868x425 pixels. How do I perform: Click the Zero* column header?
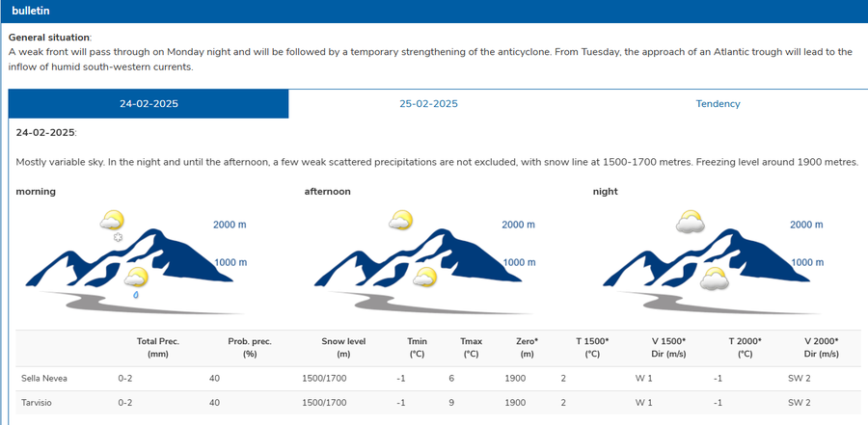click(527, 348)
